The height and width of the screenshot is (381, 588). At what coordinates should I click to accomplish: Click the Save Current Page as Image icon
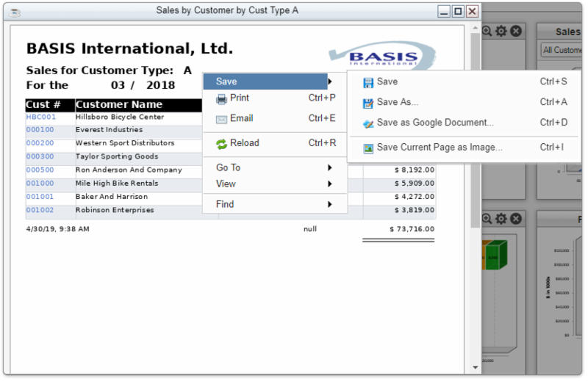click(367, 148)
